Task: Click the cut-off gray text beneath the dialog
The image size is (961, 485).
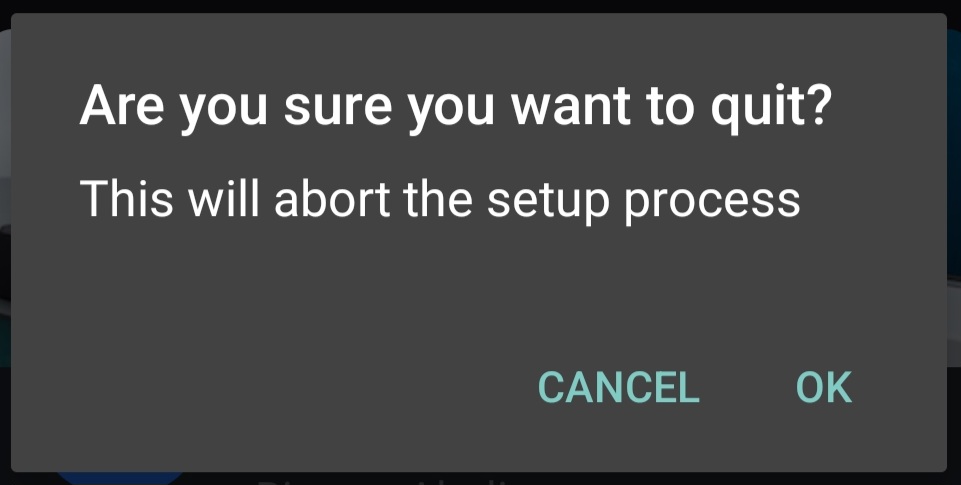Action: click(x=380, y=480)
